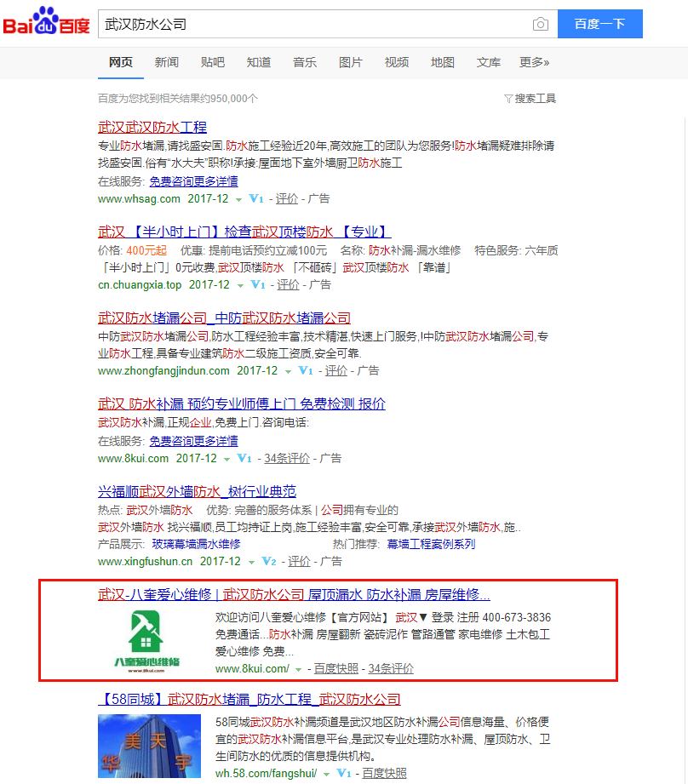Switch to the 贴吧 tab
The image size is (688, 784).
tap(213, 62)
